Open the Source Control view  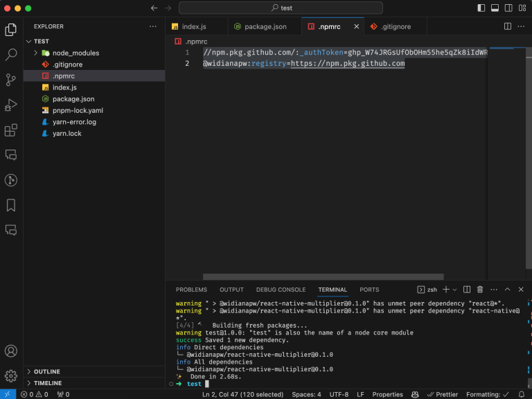coord(11,80)
